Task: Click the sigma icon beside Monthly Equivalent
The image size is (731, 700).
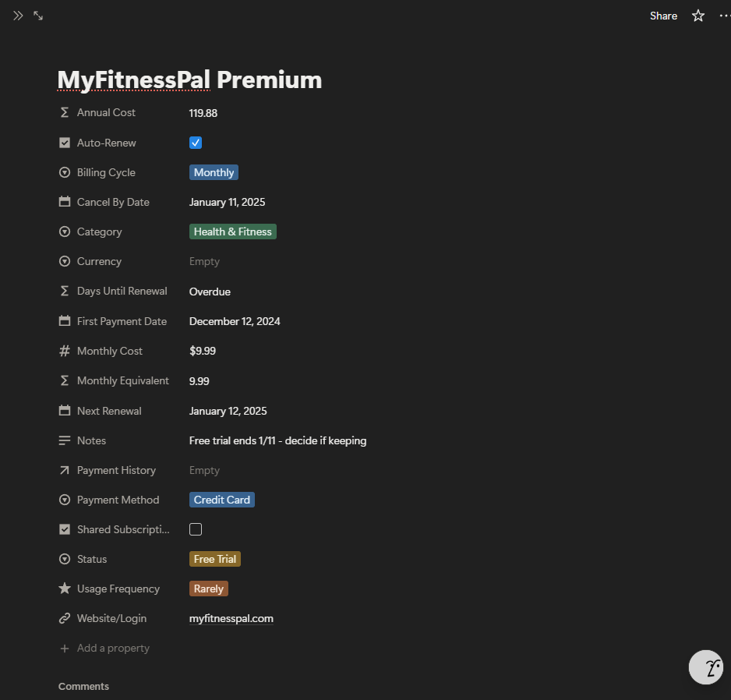Action: 65,380
